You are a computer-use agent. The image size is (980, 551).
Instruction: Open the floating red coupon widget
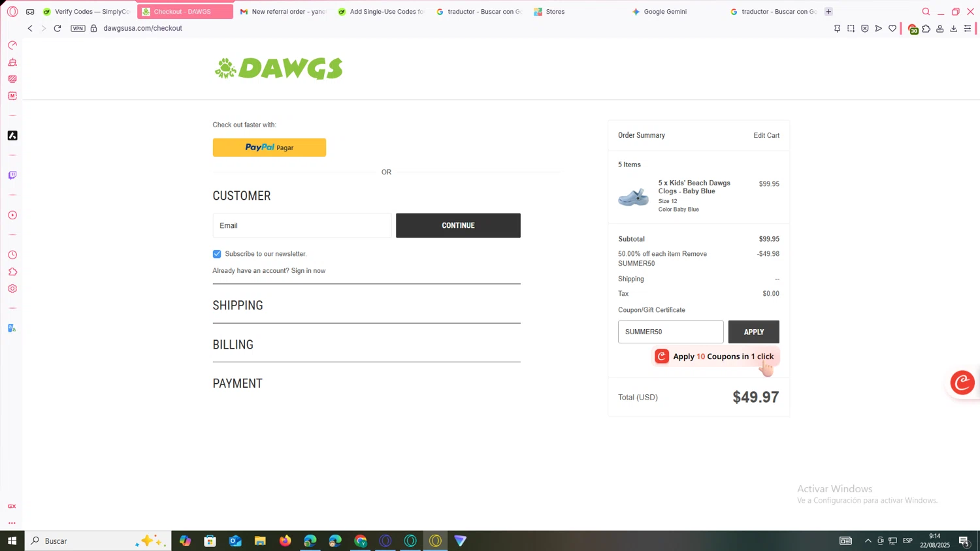(962, 383)
